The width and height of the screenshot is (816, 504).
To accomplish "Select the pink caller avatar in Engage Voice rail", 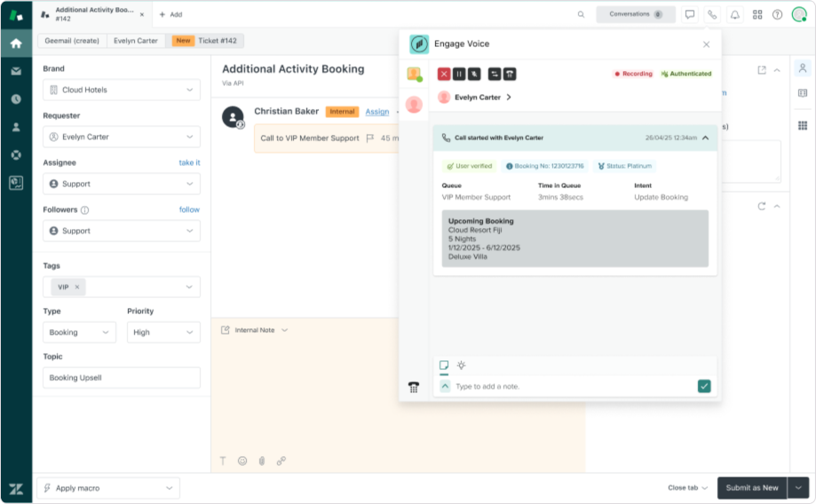I will (415, 105).
